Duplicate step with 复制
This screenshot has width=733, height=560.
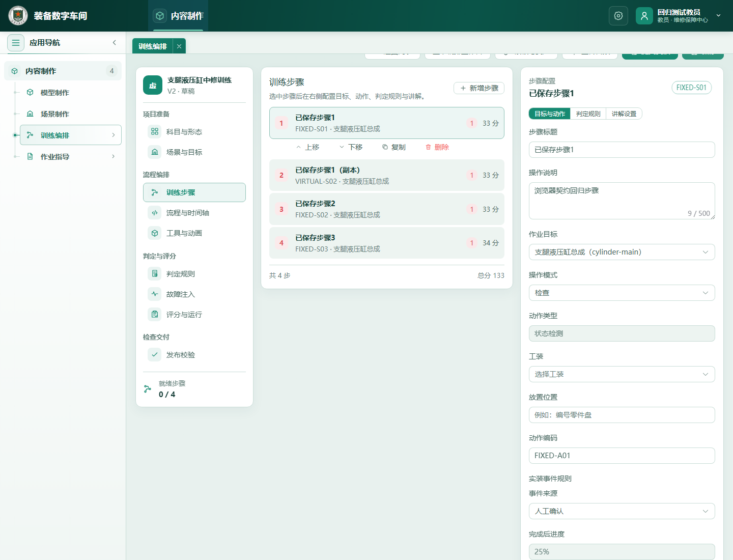[x=394, y=147]
